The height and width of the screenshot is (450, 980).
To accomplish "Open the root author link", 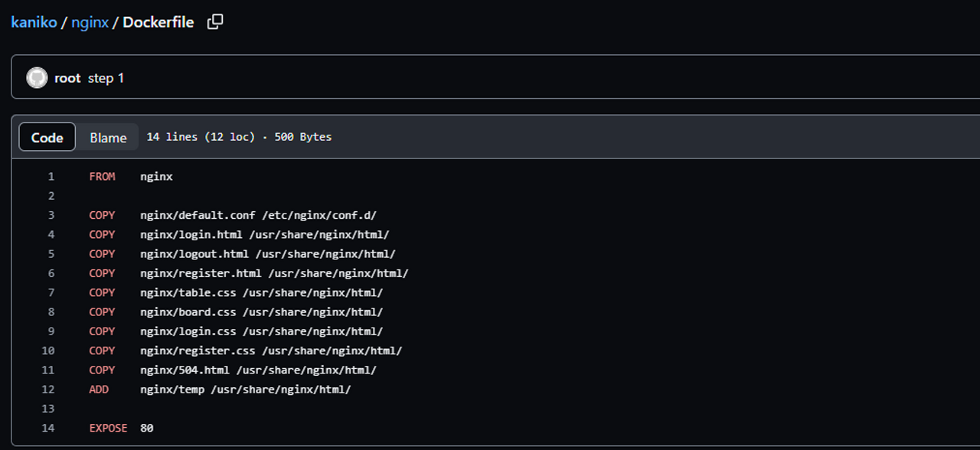I will coord(67,78).
